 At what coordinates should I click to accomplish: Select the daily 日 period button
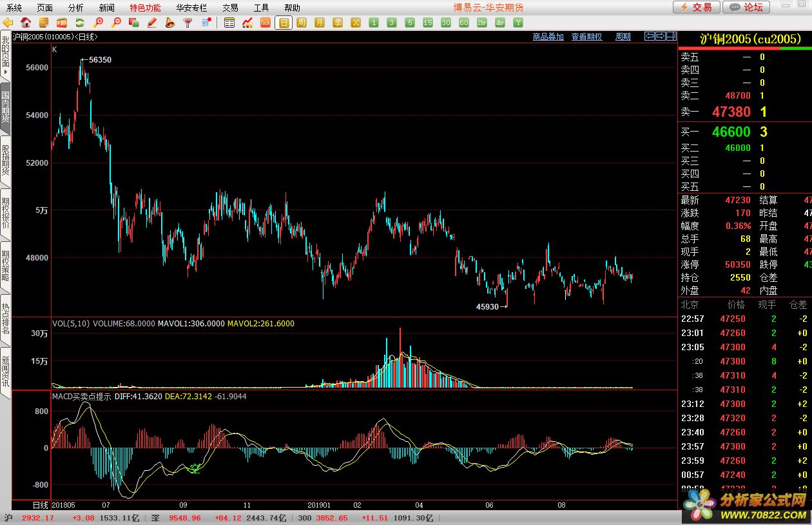[284, 23]
